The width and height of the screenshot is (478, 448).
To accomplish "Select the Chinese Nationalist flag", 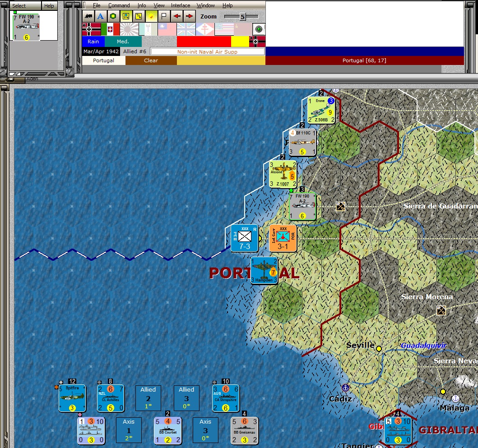I will coord(167,29).
